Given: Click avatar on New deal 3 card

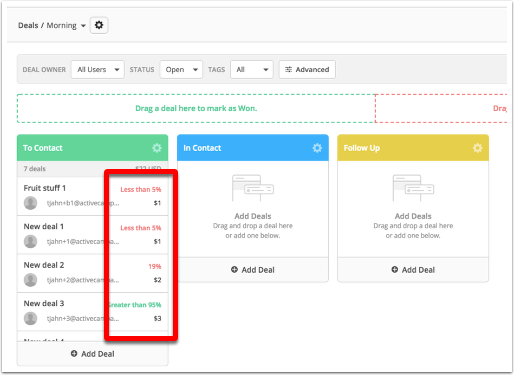Looking at the screenshot, I should 30,318.
